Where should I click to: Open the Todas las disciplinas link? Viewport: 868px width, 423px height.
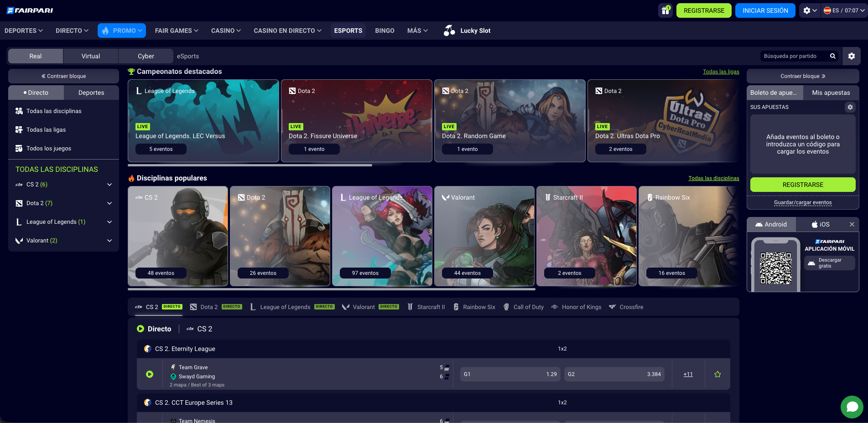713,178
